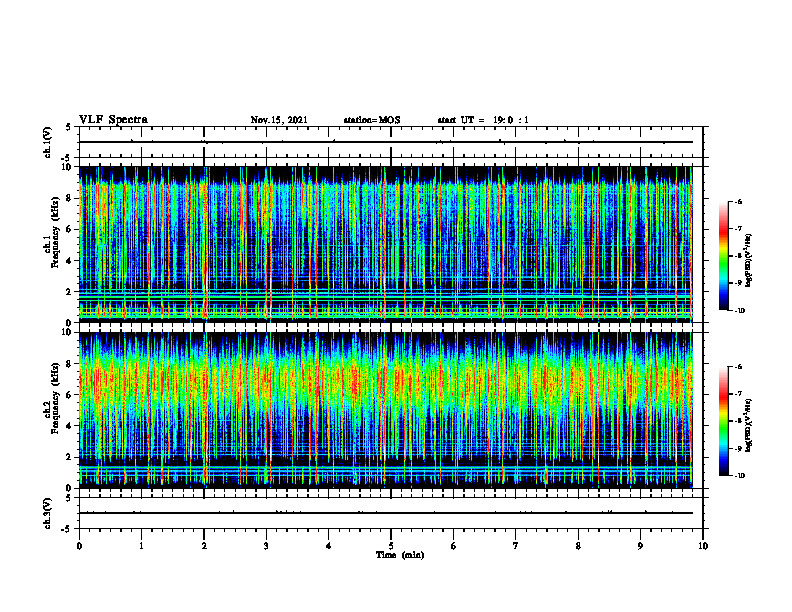Click the "9" tick on the Time axis
This screenshot has height=612, width=792.
coord(640,546)
